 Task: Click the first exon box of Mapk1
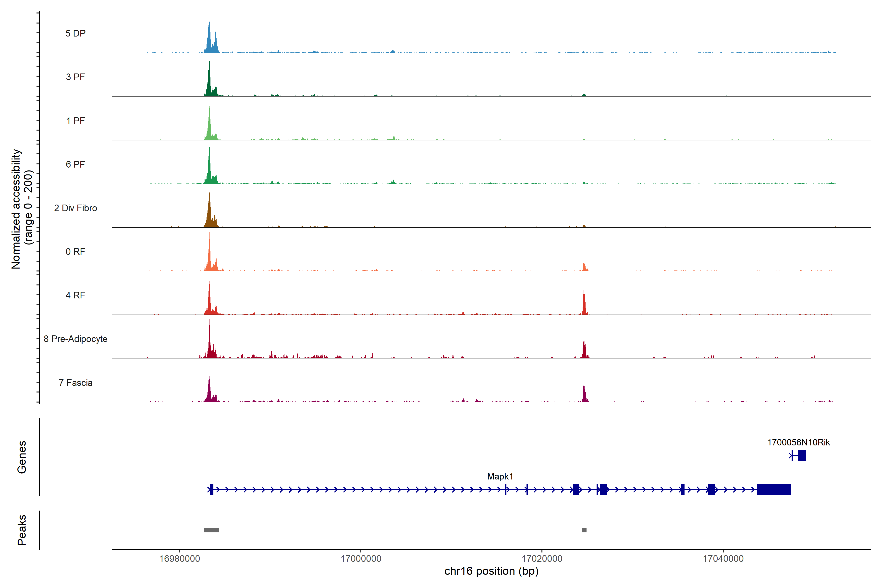click(211, 489)
